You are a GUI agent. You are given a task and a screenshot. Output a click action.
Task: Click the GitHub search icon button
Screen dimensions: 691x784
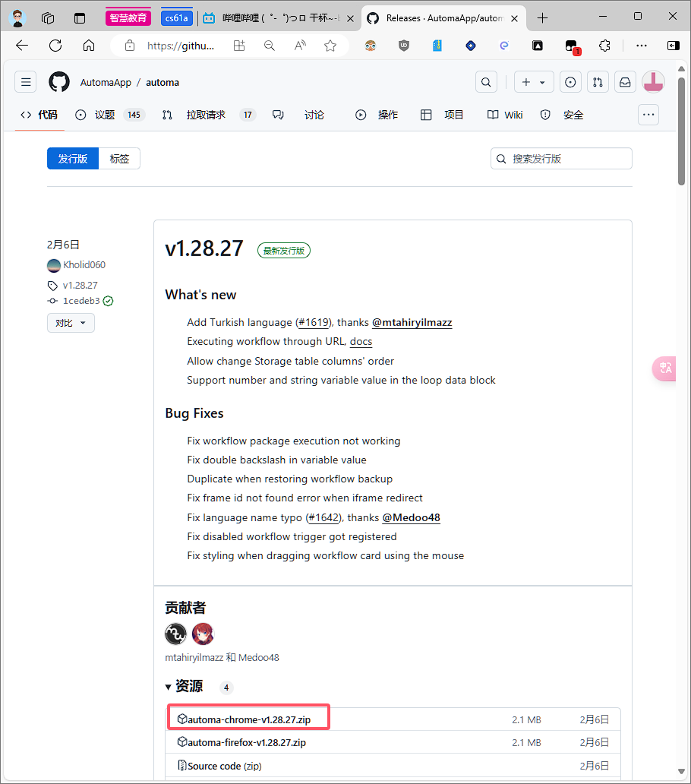pyautogui.click(x=486, y=82)
